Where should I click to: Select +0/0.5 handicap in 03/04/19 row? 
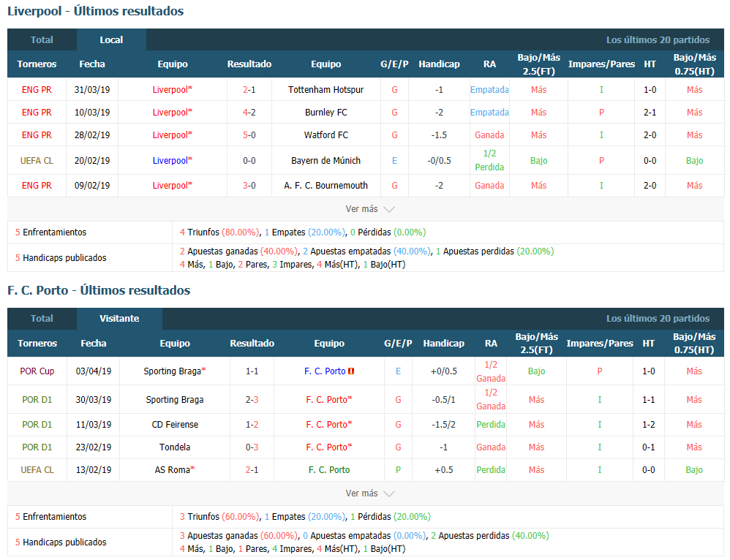444,371
